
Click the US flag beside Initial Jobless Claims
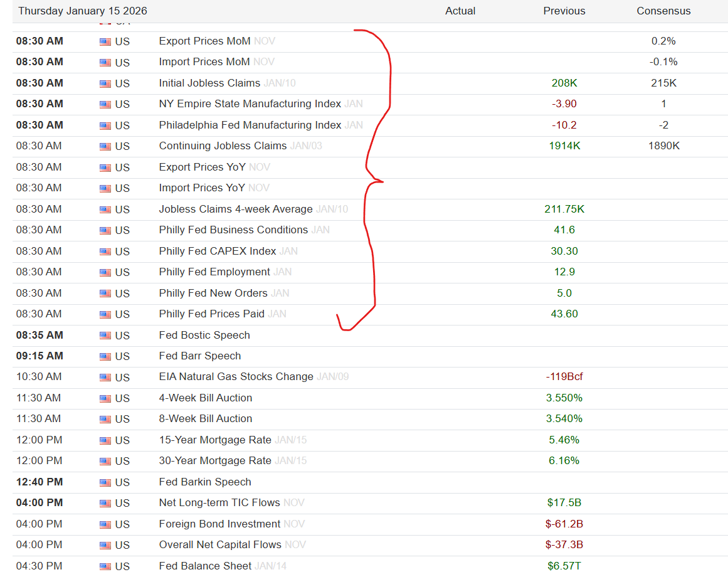click(105, 83)
